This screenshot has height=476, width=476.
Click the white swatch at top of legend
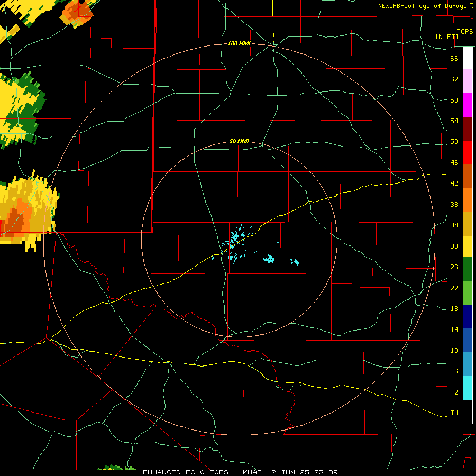click(x=467, y=58)
